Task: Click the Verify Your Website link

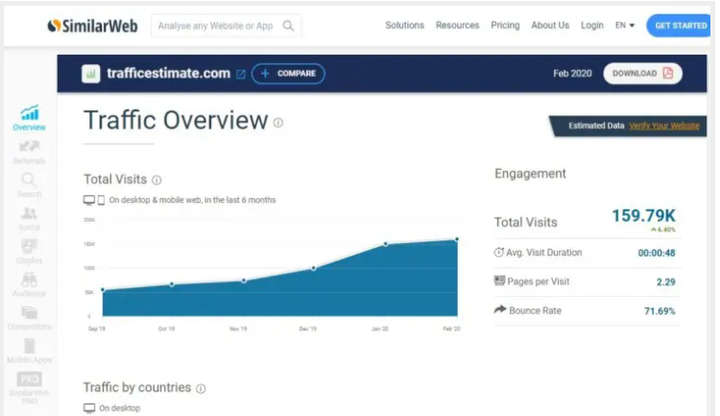Action: pos(664,126)
